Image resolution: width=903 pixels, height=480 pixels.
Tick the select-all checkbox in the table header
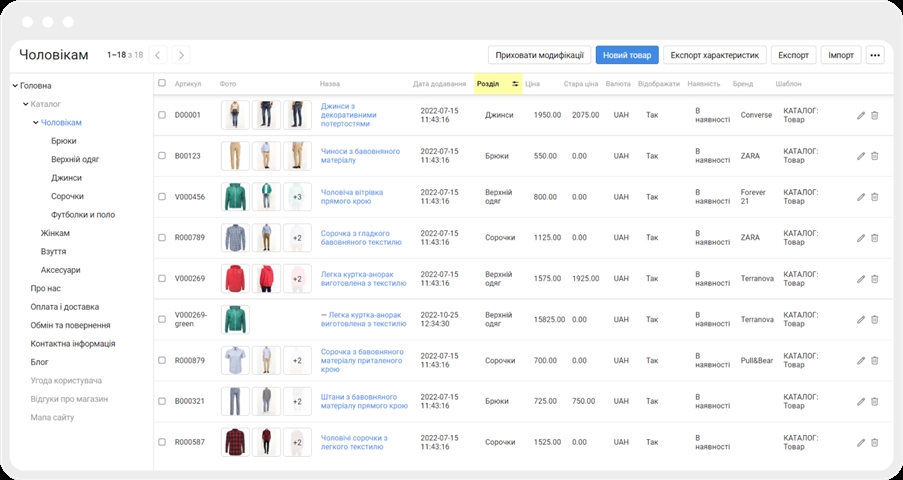click(162, 84)
